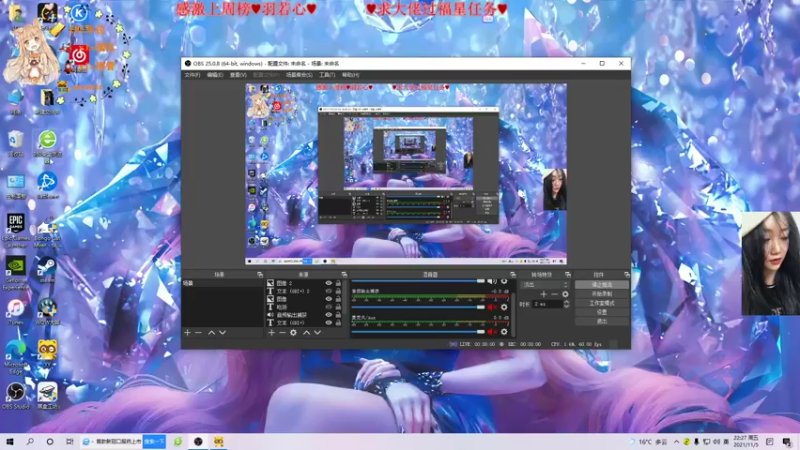Open the 帮助(H) menu
The height and width of the screenshot is (450, 800).
coord(351,75)
